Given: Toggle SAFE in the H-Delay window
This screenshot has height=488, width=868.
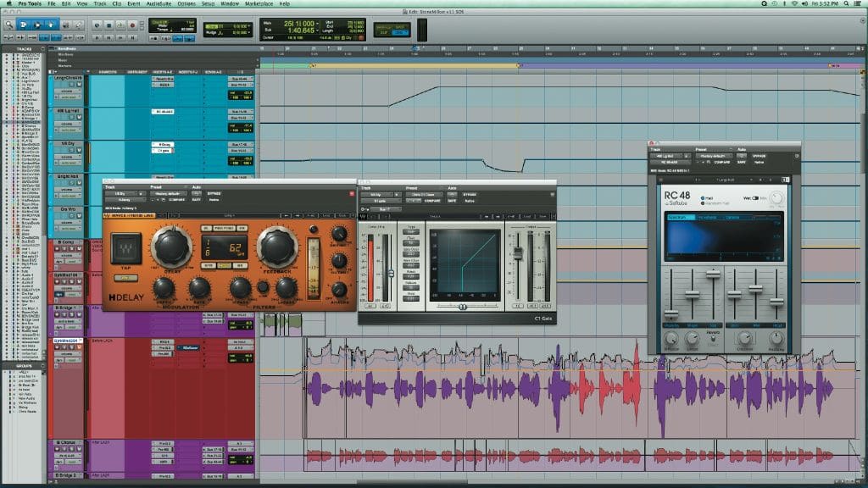Looking at the screenshot, I should (196, 200).
